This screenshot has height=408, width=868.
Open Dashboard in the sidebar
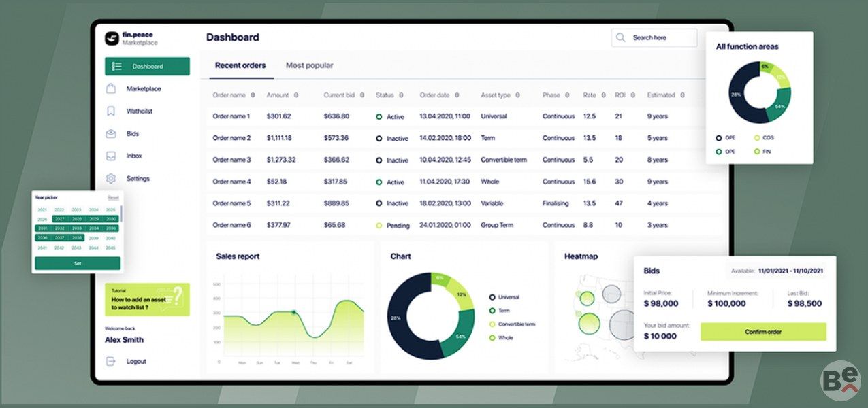click(147, 67)
